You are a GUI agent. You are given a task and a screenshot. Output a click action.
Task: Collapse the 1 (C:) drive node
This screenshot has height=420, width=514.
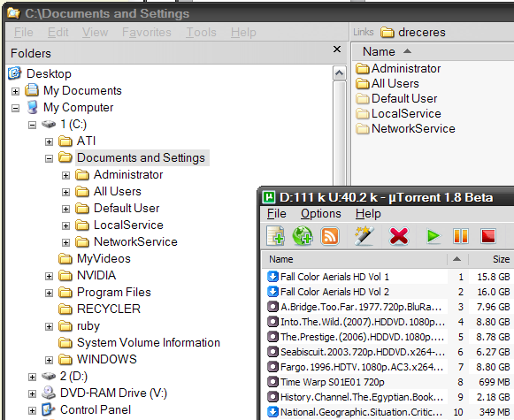tap(32, 125)
